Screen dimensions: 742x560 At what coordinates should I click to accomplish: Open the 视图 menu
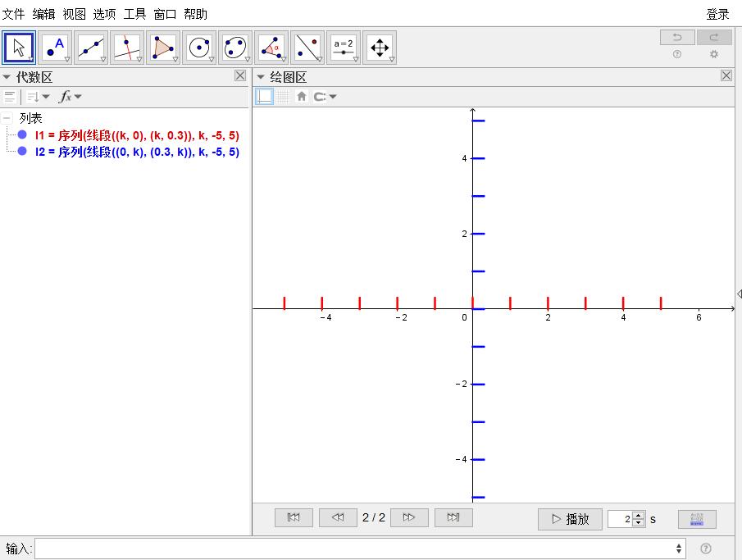click(x=74, y=14)
